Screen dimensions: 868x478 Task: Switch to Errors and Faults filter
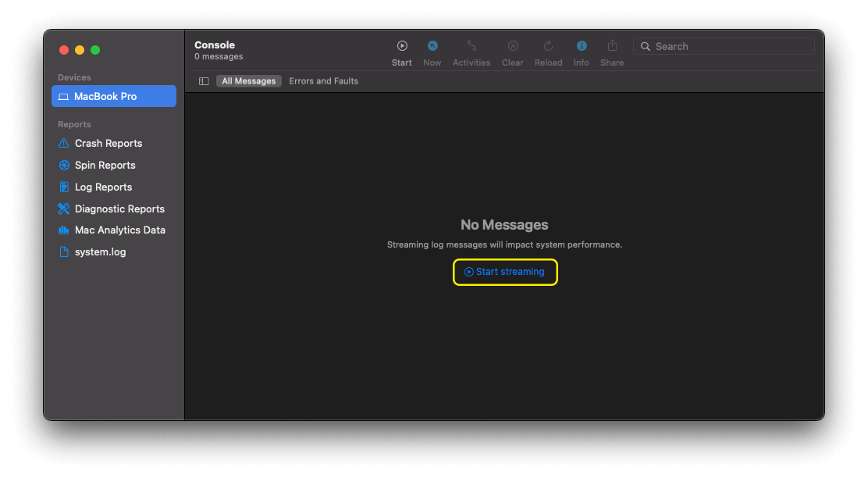pyautogui.click(x=323, y=81)
